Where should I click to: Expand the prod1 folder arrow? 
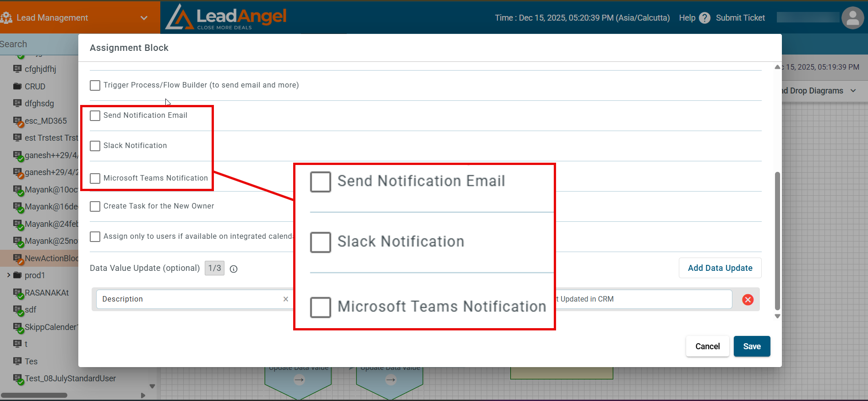pyautogui.click(x=8, y=275)
